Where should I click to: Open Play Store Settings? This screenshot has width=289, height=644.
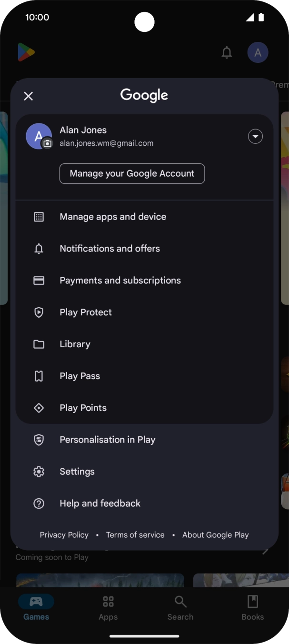click(77, 471)
